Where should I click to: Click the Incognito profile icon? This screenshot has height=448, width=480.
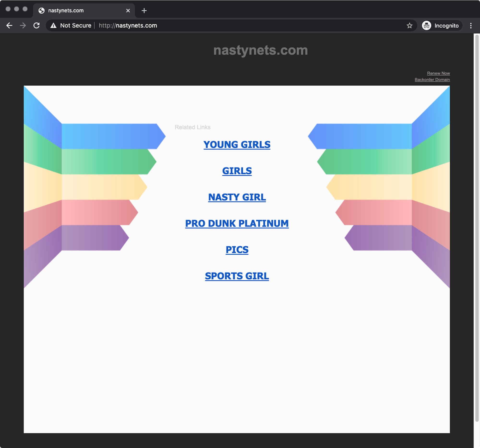coord(426,26)
